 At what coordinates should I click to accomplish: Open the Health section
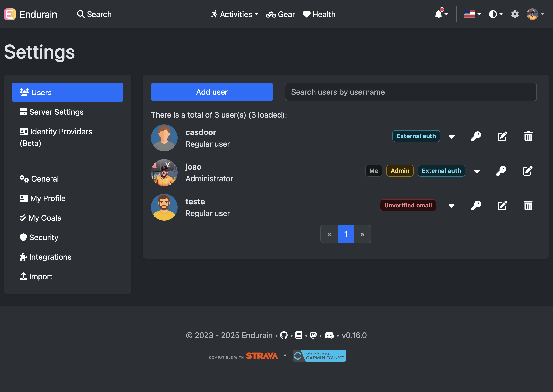(x=319, y=14)
